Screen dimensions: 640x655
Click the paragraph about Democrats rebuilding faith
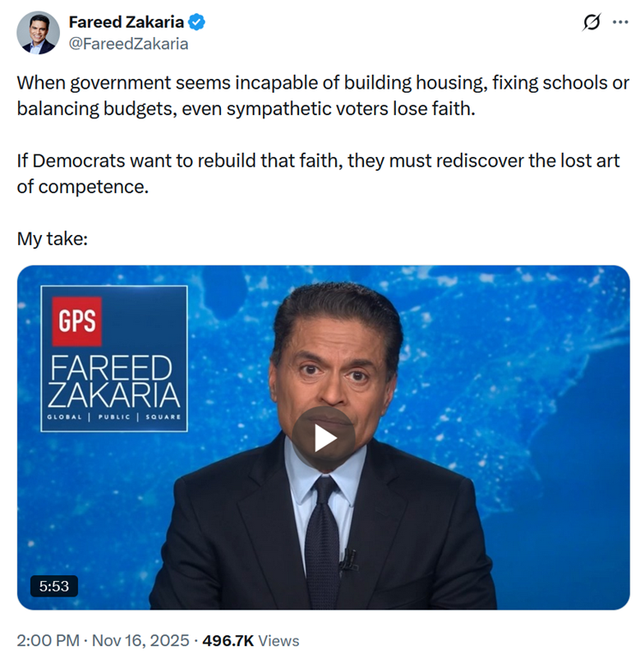pos(320,173)
